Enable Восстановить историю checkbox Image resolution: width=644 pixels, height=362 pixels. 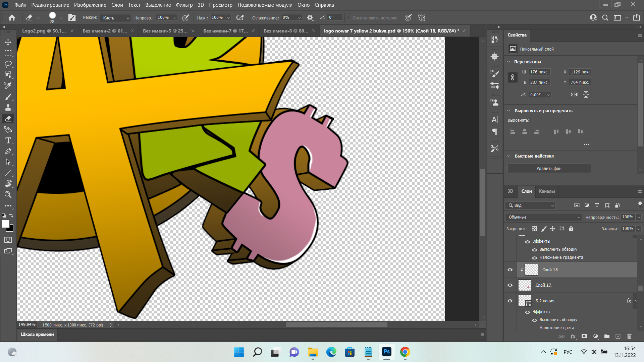pyautogui.click(x=349, y=18)
